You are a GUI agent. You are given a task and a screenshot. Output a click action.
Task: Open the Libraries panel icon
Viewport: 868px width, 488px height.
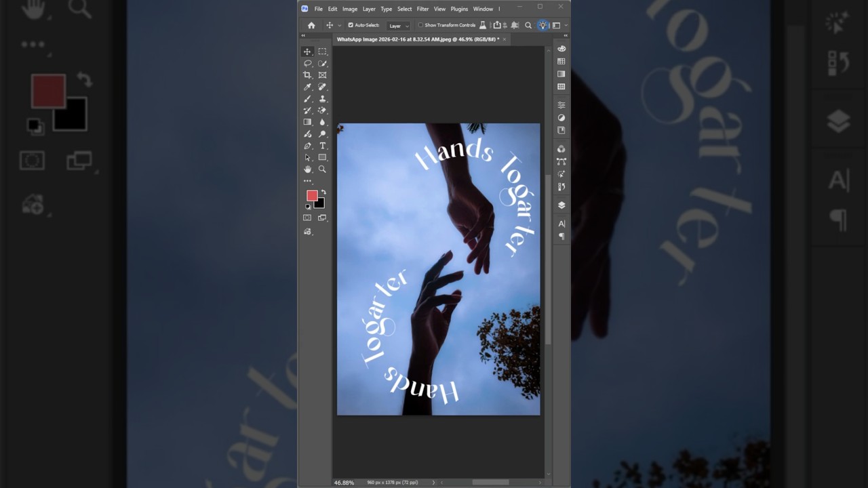pos(561,130)
